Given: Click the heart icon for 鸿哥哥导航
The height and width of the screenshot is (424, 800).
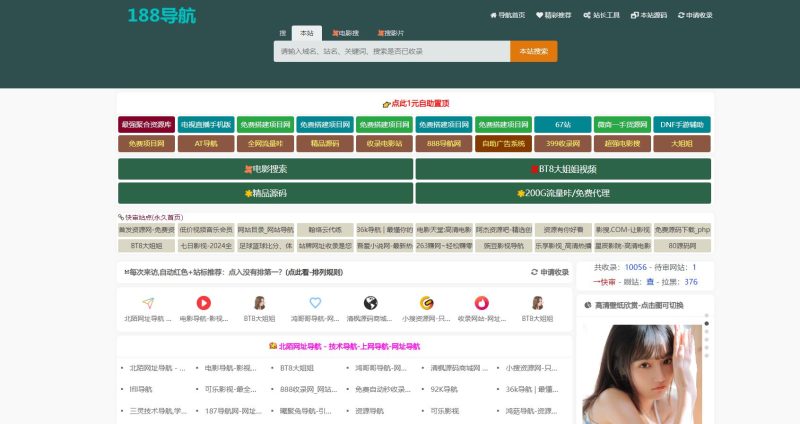Looking at the screenshot, I should click(x=315, y=303).
